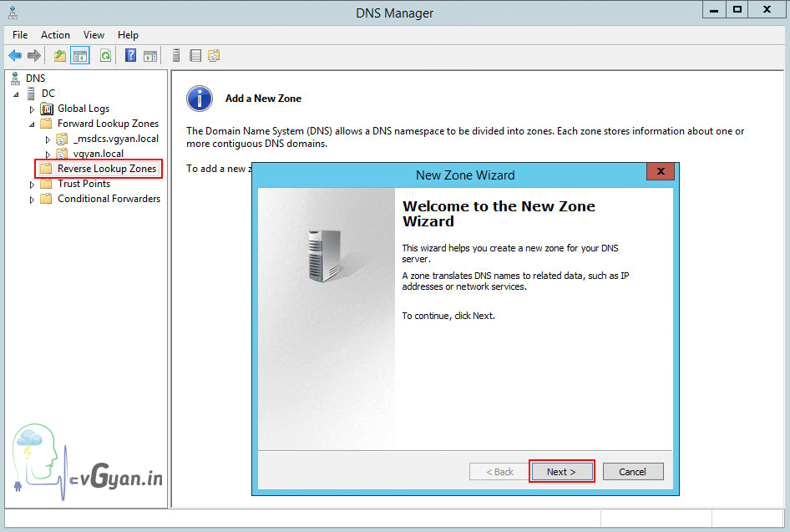Click the Up One Level folder icon
The width and height of the screenshot is (790, 532).
[59, 56]
